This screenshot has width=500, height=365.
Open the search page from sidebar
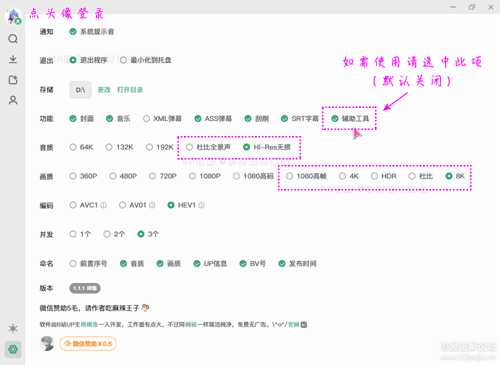(x=13, y=39)
